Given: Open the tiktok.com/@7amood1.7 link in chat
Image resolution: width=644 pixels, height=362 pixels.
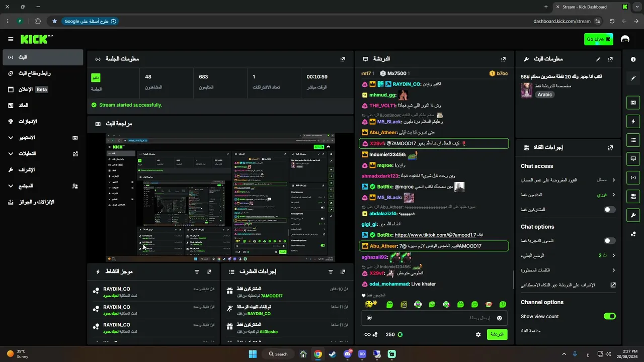Looking at the screenshot, I should click(x=435, y=235).
